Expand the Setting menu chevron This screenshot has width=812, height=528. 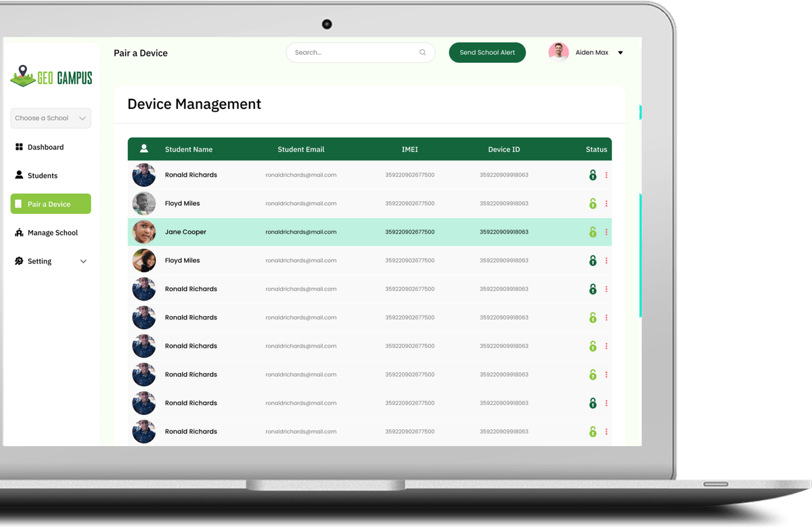83,261
